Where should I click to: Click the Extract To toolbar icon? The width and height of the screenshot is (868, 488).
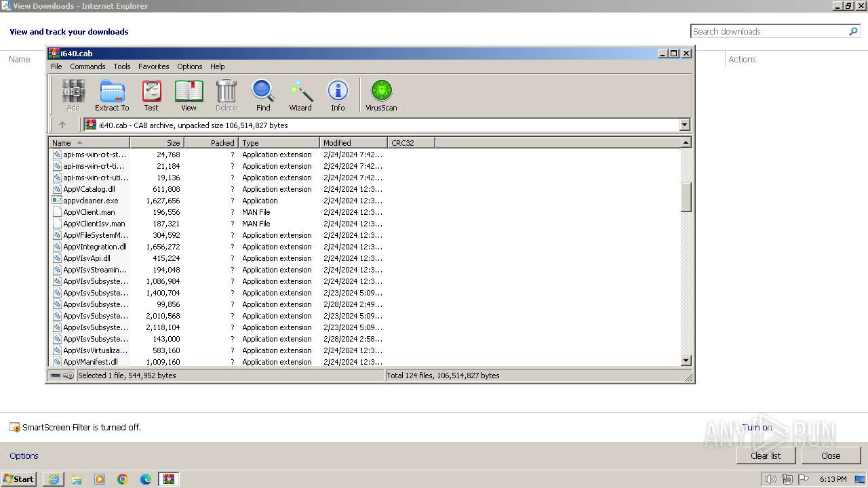tap(112, 95)
